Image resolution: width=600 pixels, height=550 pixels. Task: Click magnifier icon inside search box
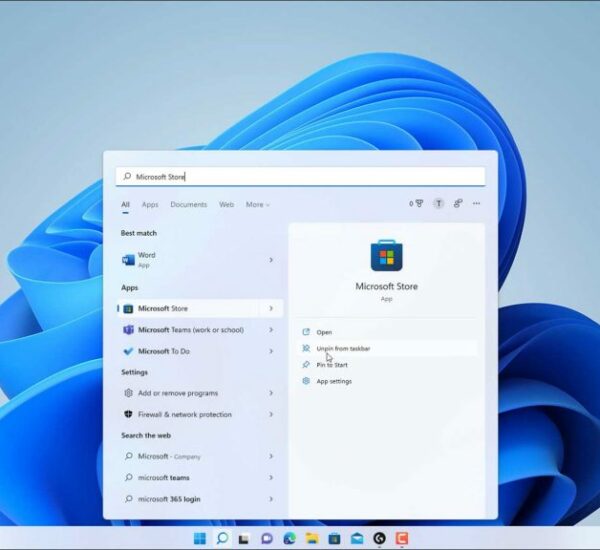coord(127,176)
